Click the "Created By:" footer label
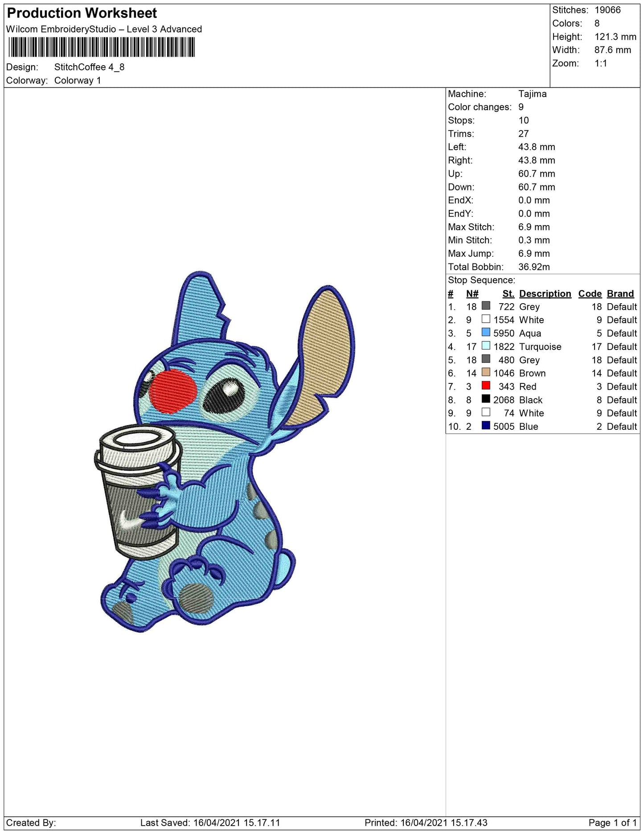644x831 pixels. pyautogui.click(x=31, y=823)
